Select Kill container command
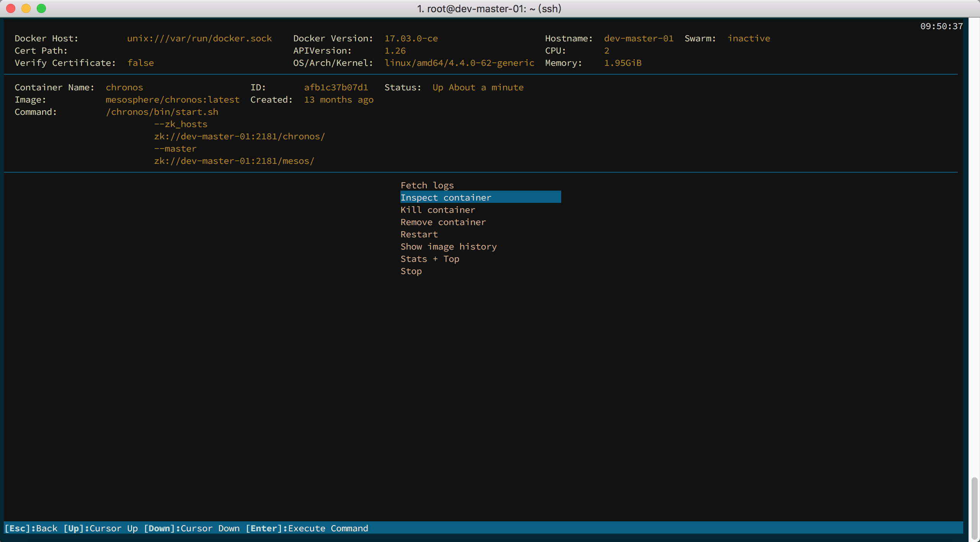This screenshot has height=542, width=980. tap(438, 210)
